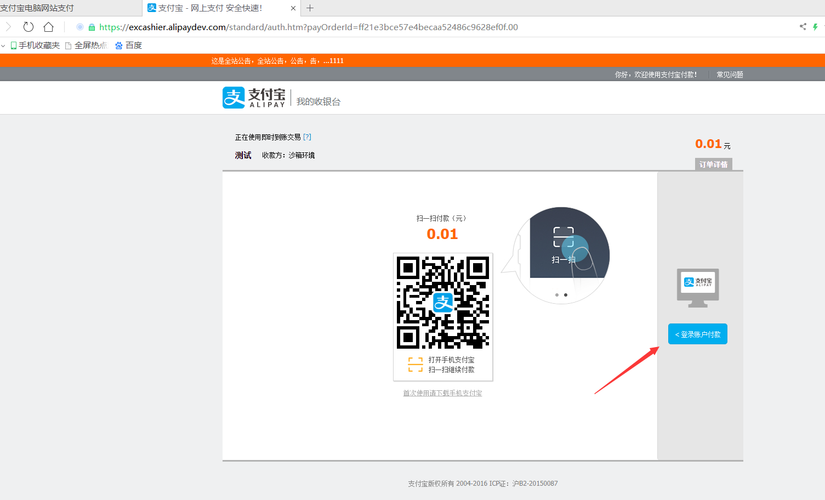
Task: Click the first carousel dot indicator
Action: [x=557, y=295]
